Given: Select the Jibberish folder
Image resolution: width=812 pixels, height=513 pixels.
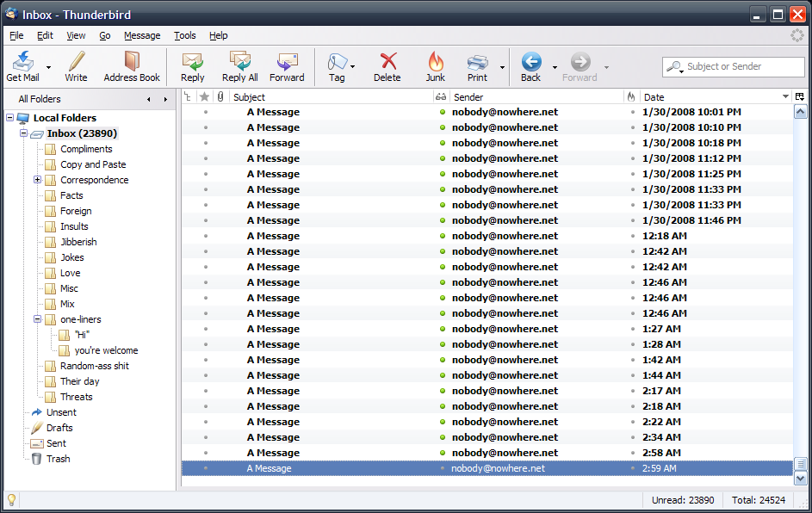Looking at the screenshot, I should pos(78,242).
